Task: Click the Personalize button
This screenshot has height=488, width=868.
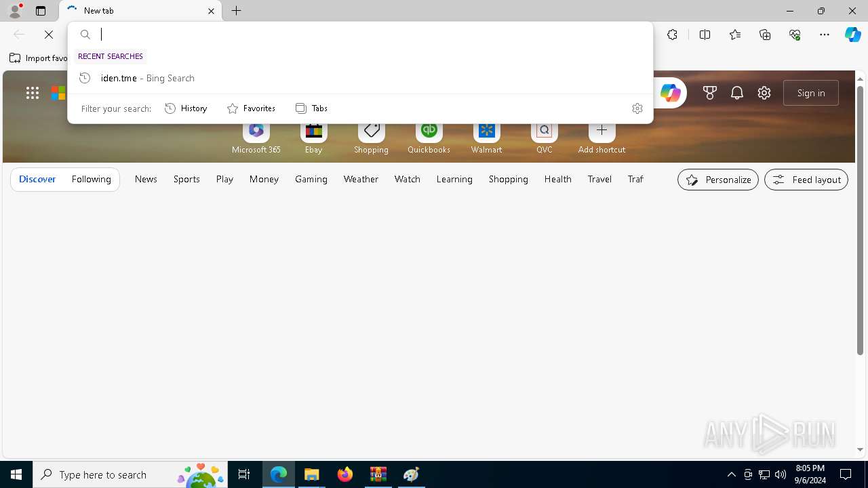Action: tap(718, 180)
